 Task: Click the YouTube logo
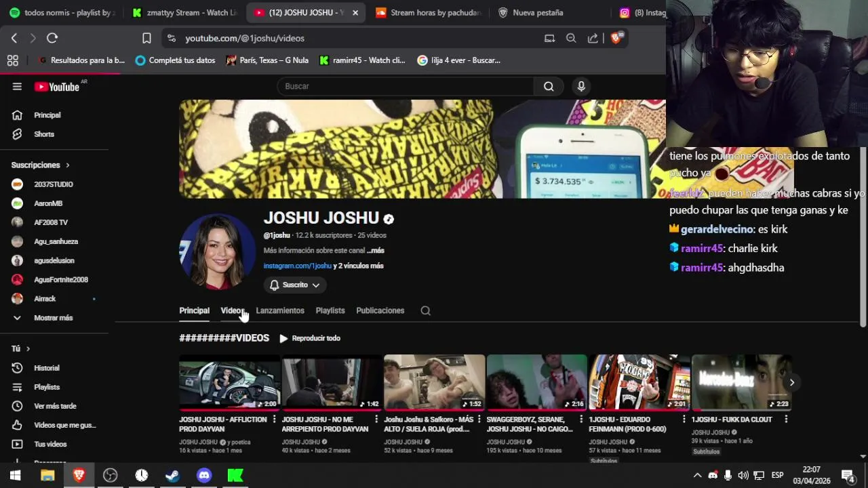tap(57, 87)
